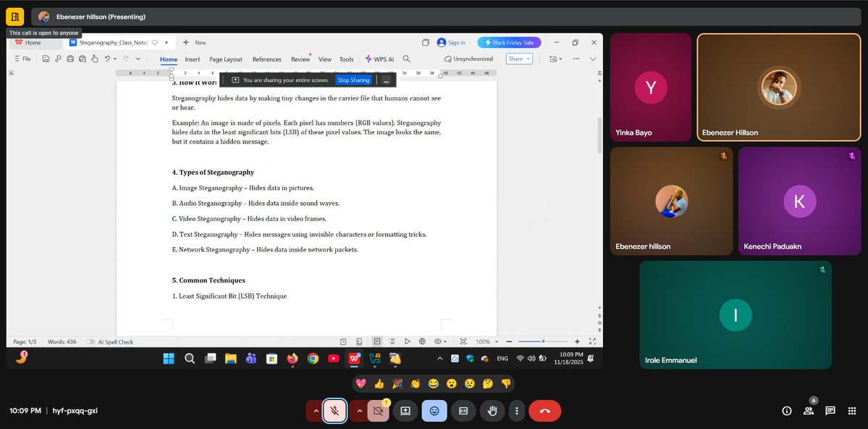Expand the undo history dropdown
This screenshot has height=429, width=868.
click(x=114, y=59)
